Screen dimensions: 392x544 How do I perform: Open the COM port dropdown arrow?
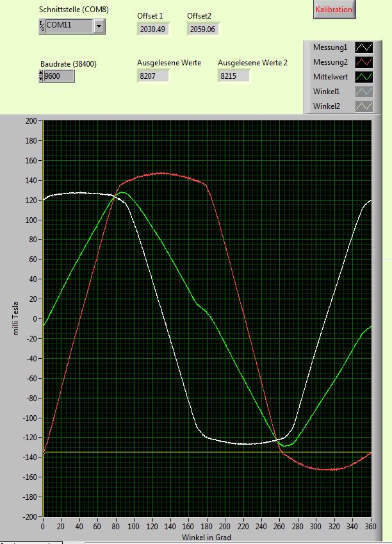click(x=99, y=26)
